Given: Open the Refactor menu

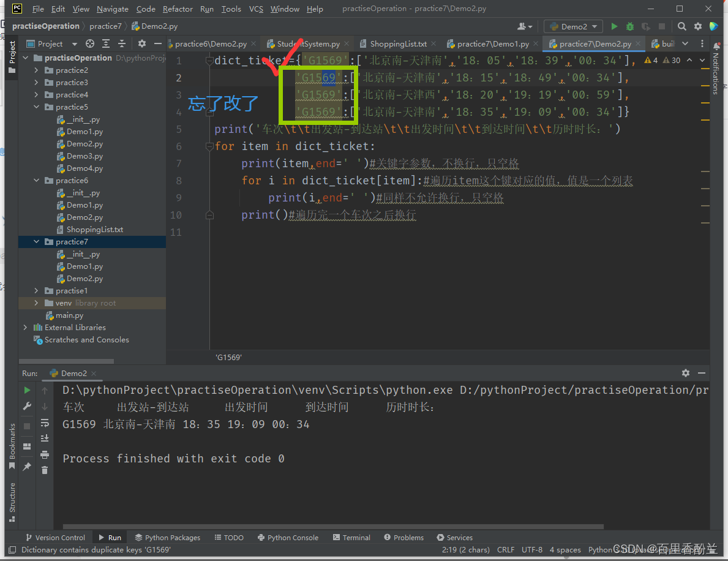Looking at the screenshot, I should coord(178,9).
